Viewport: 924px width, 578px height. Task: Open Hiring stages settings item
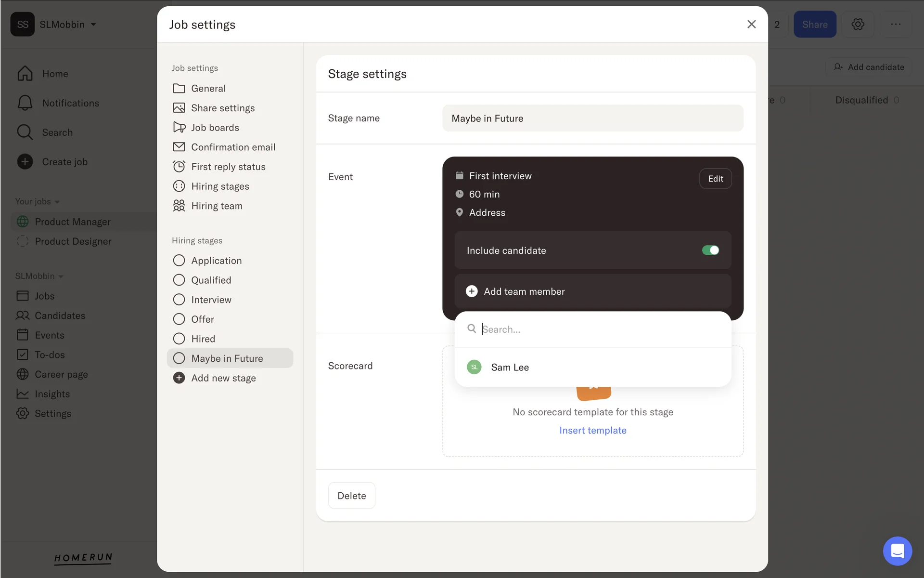click(219, 186)
